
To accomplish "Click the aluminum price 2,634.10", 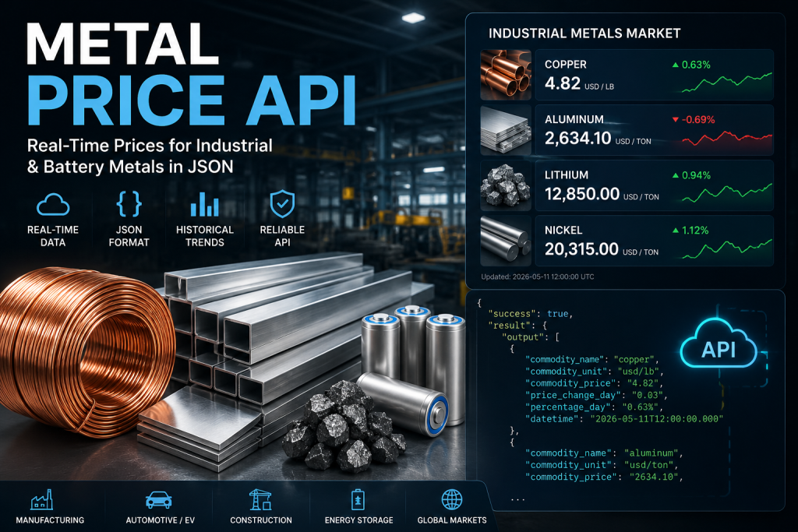I will point(577,138).
